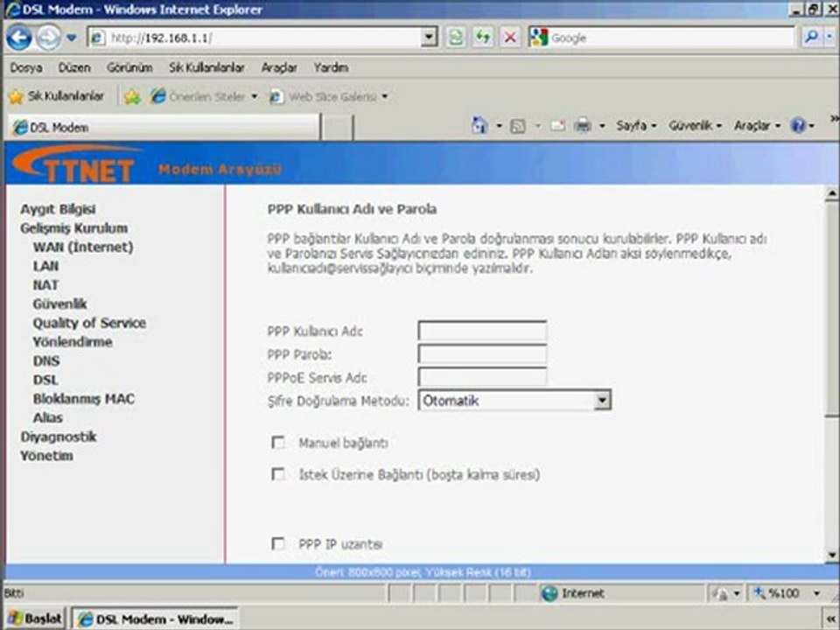Viewport: 840px width, 630px height.
Task: Open Gelişmiş Kurulum in sidebar
Action: [x=73, y=228]
